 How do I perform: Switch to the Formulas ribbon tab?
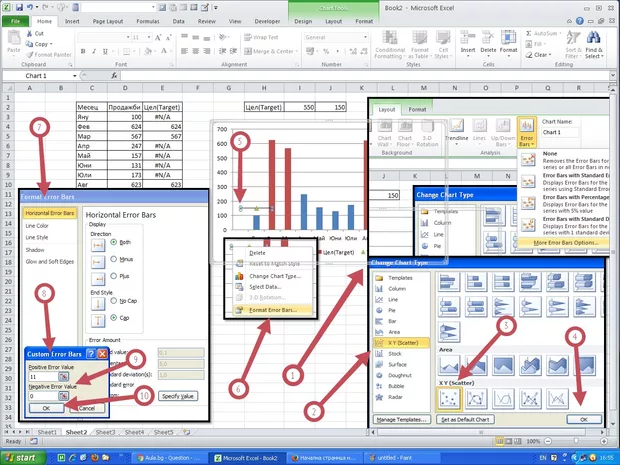148,21
